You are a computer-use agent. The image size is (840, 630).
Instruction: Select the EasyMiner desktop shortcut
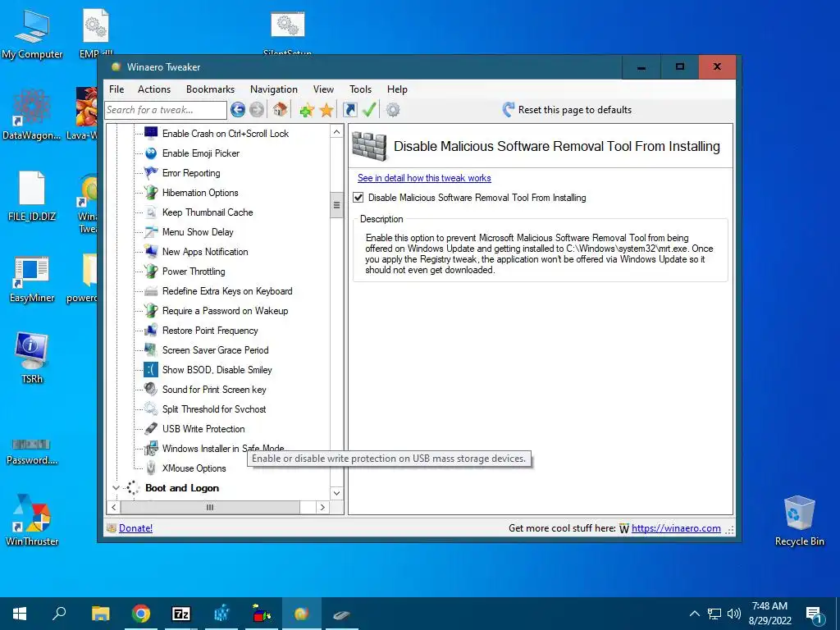[x=32, y=280]
